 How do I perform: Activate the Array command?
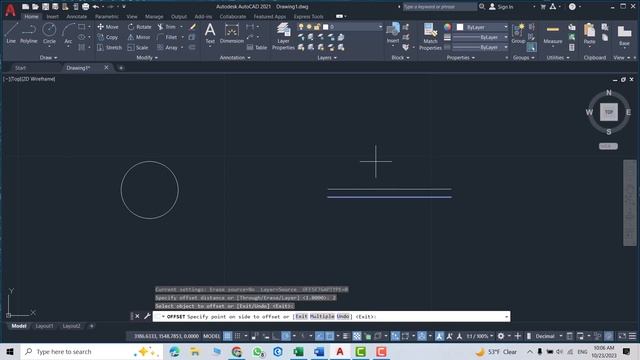[x=168, y=47]
